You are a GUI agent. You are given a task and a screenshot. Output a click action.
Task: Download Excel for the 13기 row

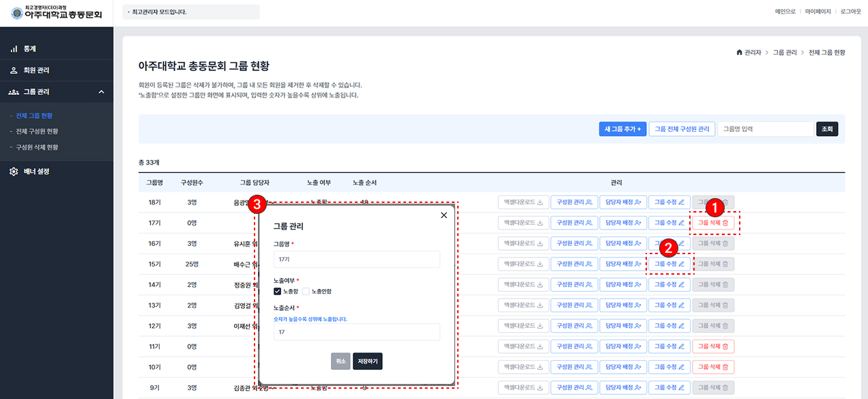click(x=523, y=305)
